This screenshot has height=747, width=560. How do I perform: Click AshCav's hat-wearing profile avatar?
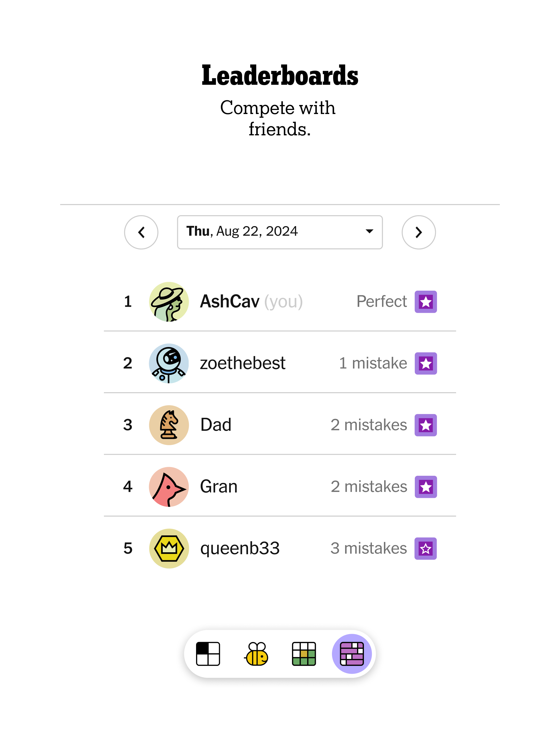pos(169,302)
